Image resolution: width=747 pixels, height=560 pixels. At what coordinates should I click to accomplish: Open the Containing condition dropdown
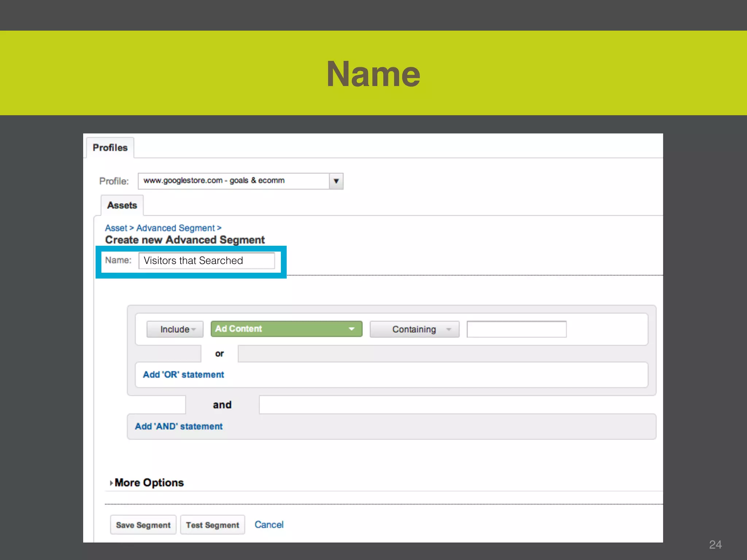click(x=414, y=329)
